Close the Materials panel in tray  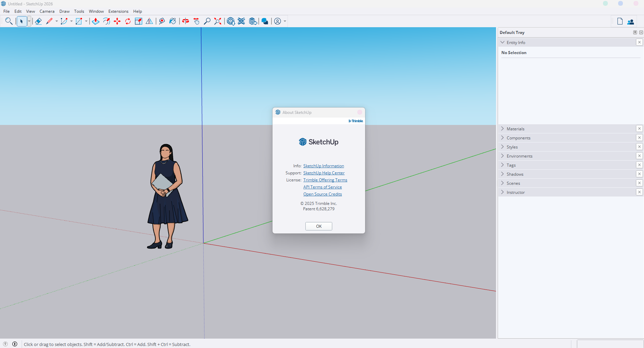(639, 129)
